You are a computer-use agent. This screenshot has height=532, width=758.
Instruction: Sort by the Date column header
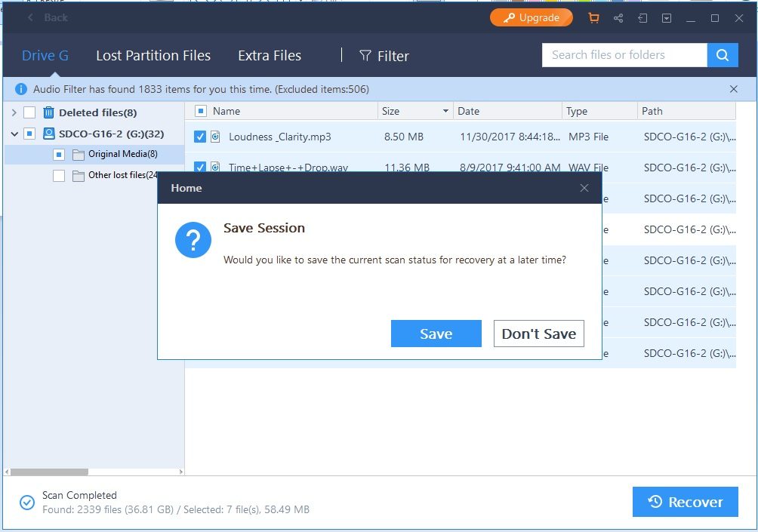[x=468, y=111]
